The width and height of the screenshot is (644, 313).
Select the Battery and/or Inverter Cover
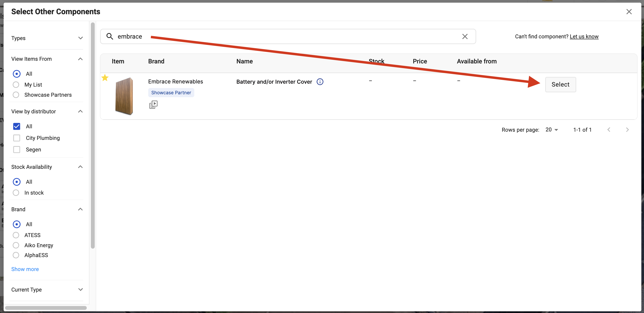pyautogui.click(x=560, y=85)
